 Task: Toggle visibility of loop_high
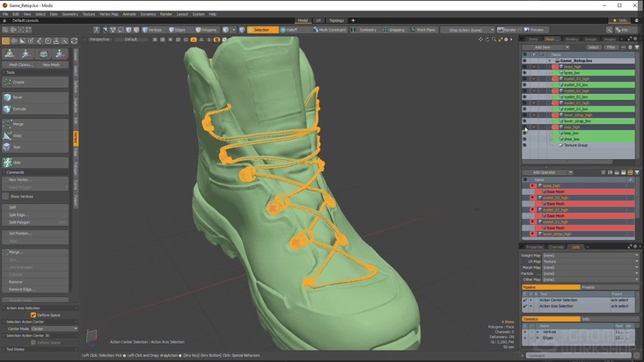point(524,127)
